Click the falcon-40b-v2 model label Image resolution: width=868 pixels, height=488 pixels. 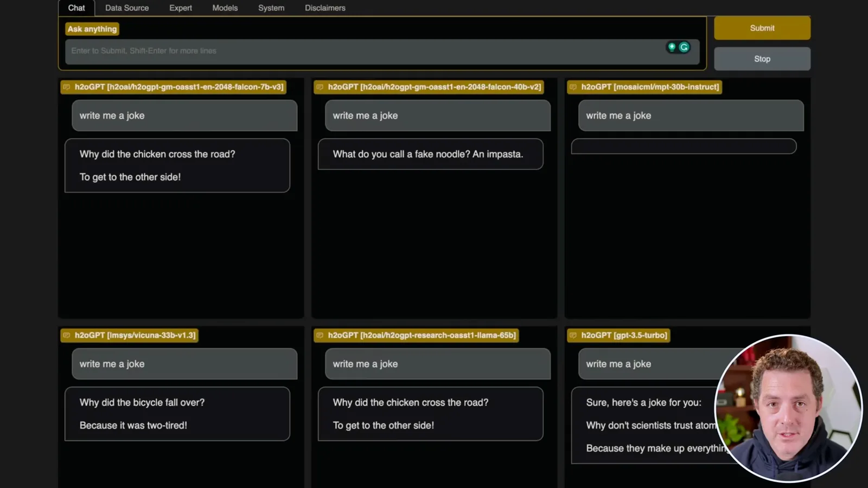pos(429,87)
